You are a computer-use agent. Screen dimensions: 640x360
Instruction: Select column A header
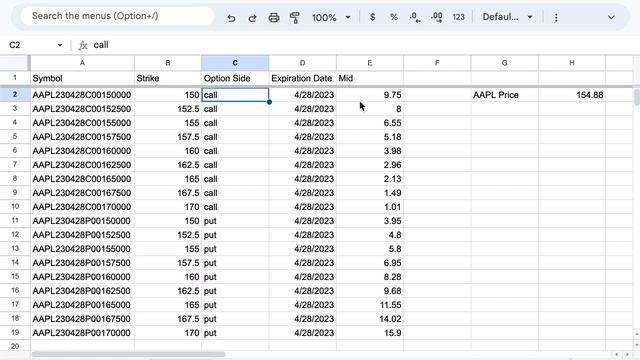[82, 63]
